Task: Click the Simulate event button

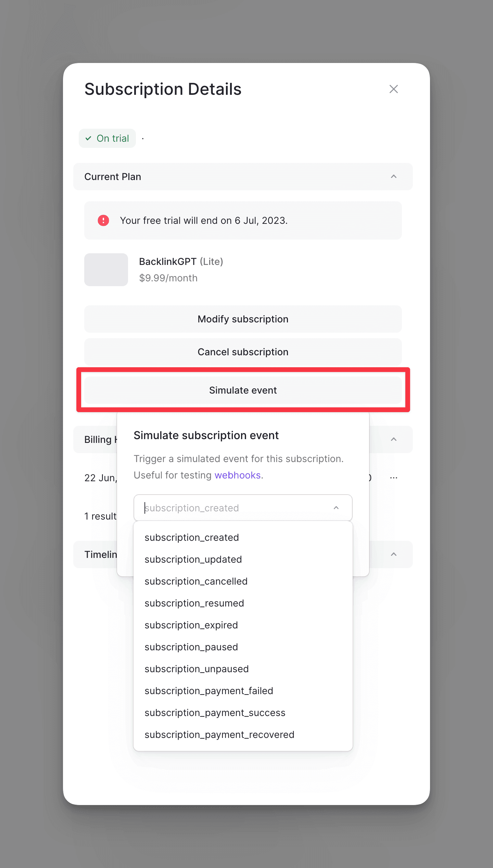Action: tap(243, 390)
